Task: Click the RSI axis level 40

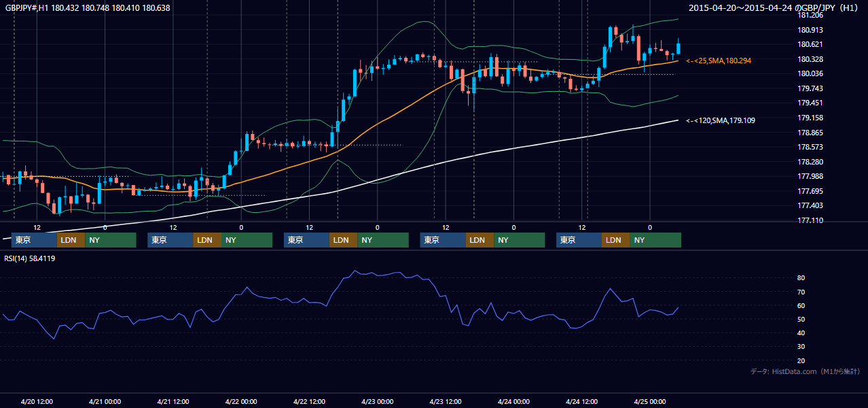Action: point(801,333)
